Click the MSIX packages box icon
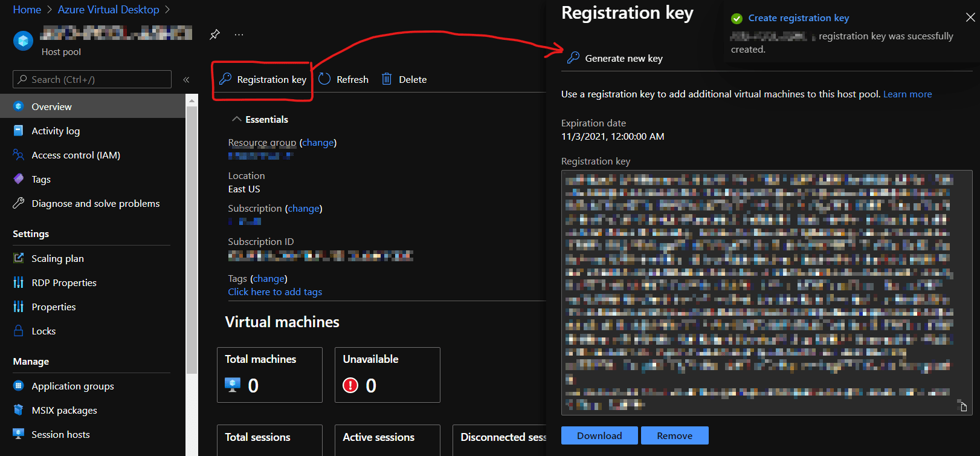The width and height of the screenshot is (980, 456). click(19, 410)
